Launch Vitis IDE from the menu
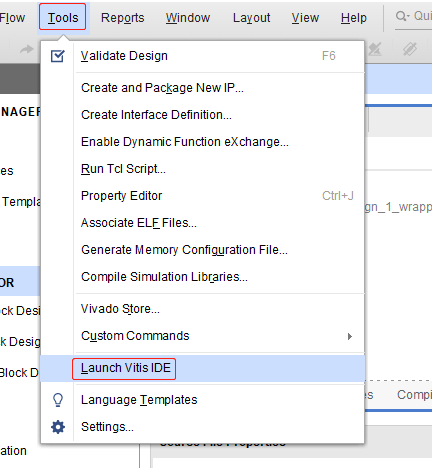Image resolution: width=432 pixels, height=468 pixels. click(202, 368)
